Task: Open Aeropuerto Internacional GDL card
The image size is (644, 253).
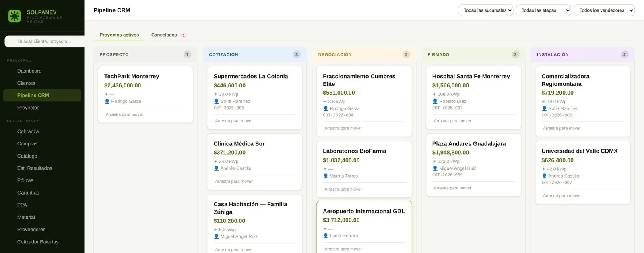Action: (364, 227)
